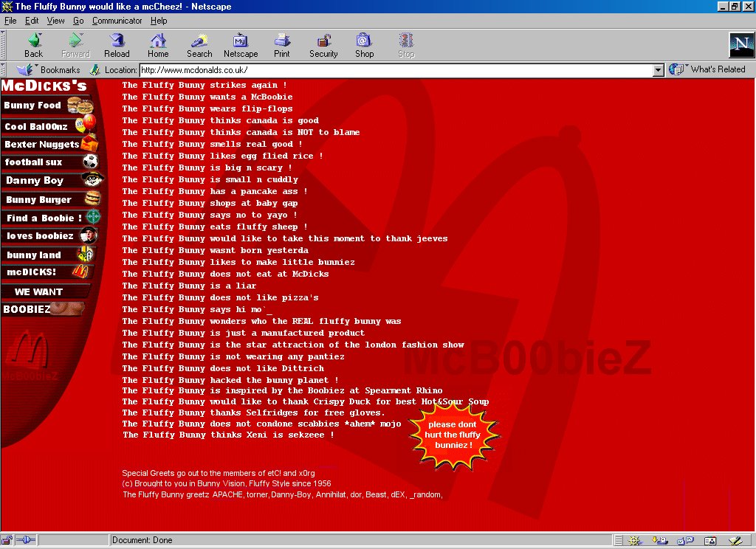This screenshot has height=549, width=756.
Task: Click the security lock icon in status bar
Action: [x=6, y=540]
